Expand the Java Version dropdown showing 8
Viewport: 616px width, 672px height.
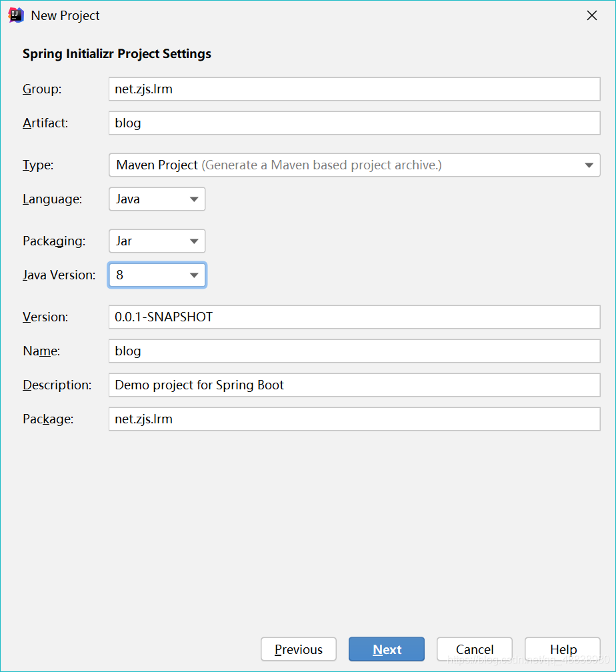pyautogui.click(x=157, y=275)
